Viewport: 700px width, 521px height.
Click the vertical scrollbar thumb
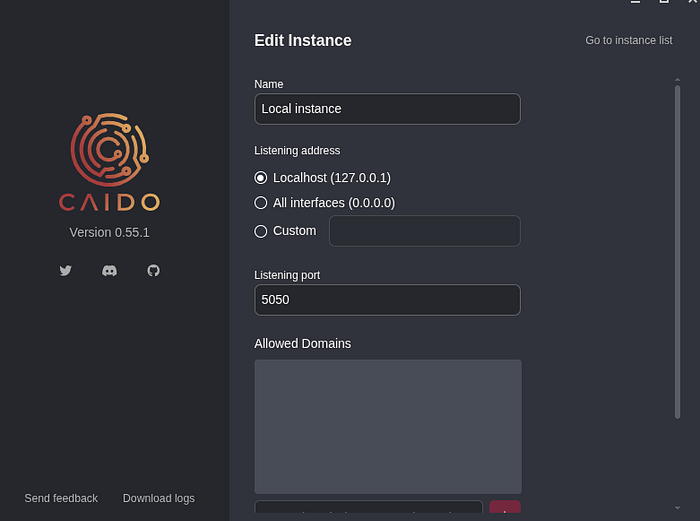click(x=677, y=252)
